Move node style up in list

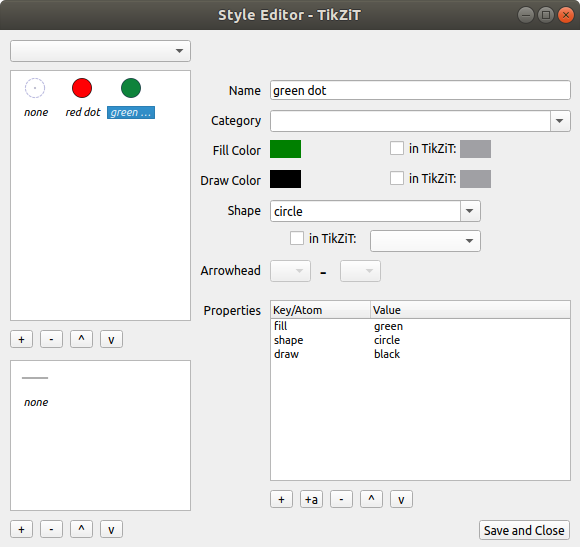click(x=81, y=339)
